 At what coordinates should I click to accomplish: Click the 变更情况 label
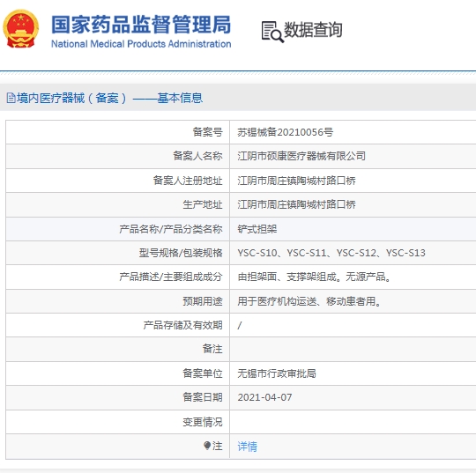click(203, 422)
